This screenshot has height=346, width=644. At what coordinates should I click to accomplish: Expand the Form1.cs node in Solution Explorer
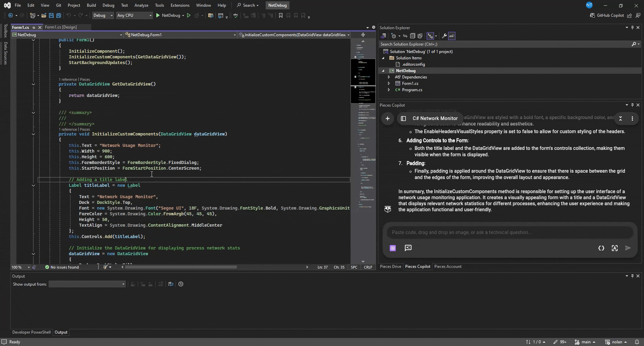(x=389, y=83)
